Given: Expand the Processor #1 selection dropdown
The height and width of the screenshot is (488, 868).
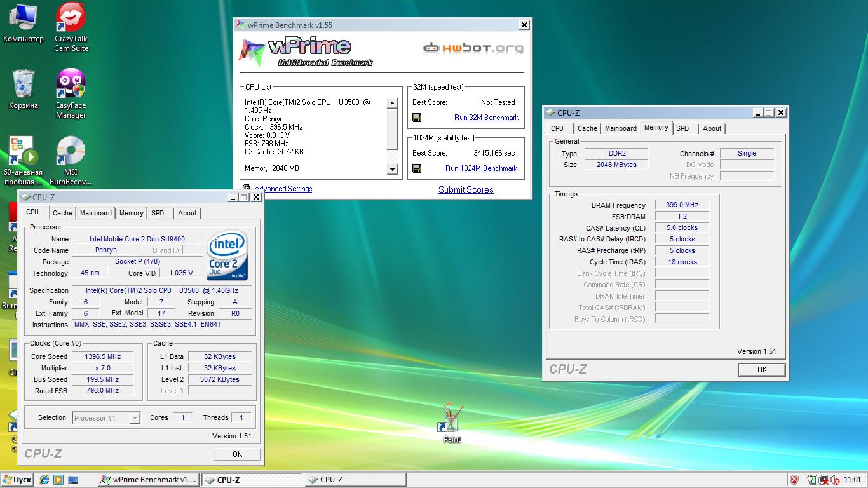Looking at the screenshot, I should [135, 418].
